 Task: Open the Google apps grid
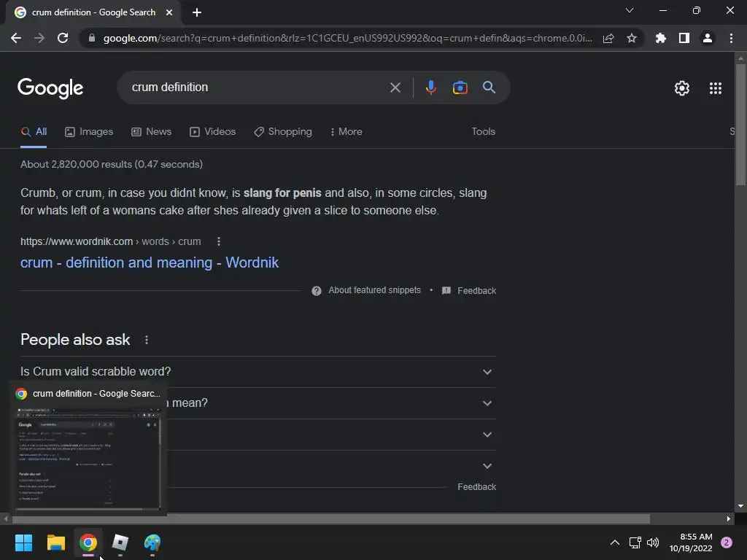coord(715,88)
